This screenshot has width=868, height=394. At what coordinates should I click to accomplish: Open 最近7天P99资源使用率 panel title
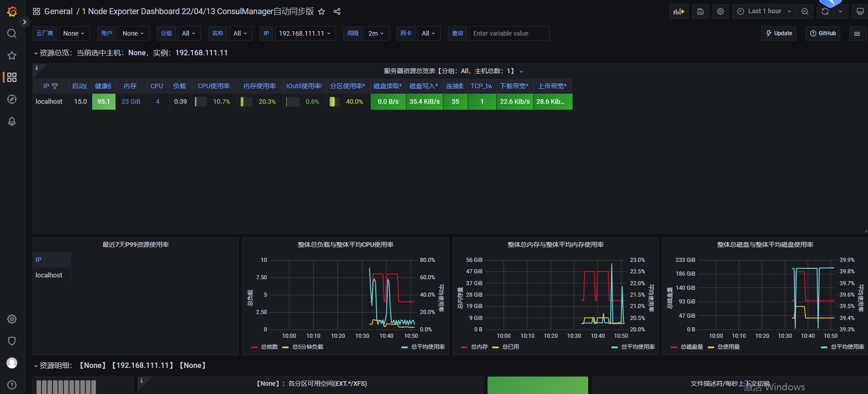[136, 245]
